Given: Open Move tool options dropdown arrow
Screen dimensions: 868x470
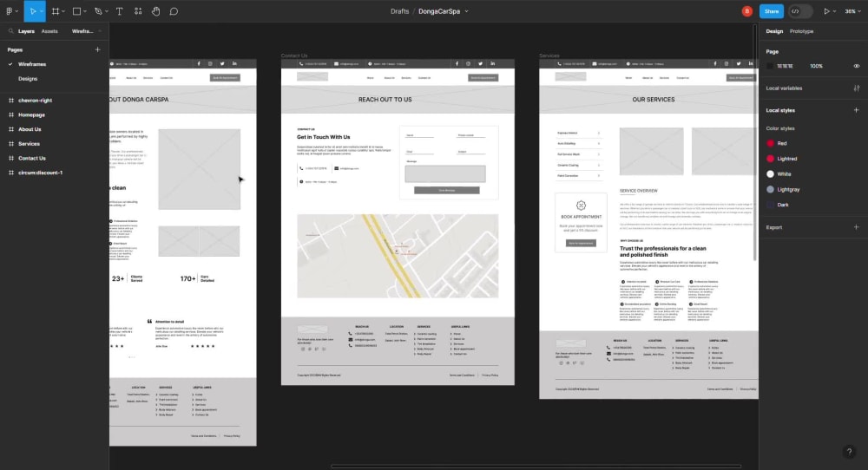Looking at the screenshot, I should click(42, 11).
